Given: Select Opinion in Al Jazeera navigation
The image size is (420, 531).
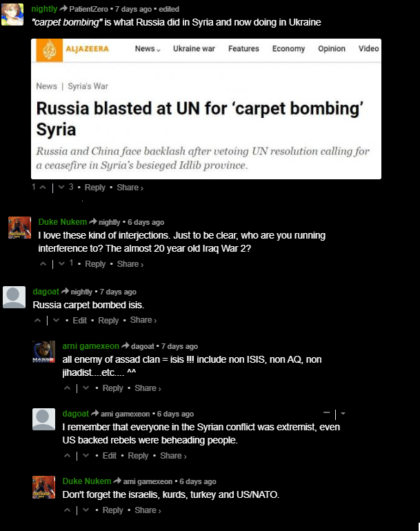Looking at the screenshot, I should click(332, 49).
